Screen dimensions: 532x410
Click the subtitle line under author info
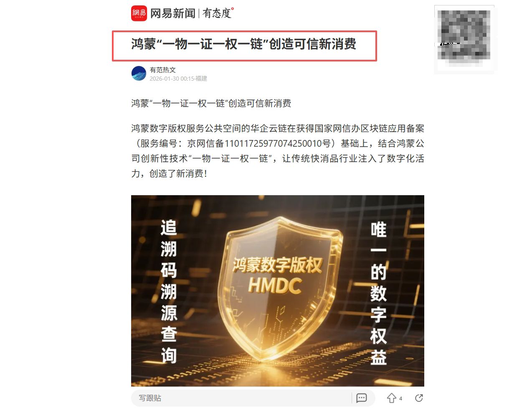211,103
